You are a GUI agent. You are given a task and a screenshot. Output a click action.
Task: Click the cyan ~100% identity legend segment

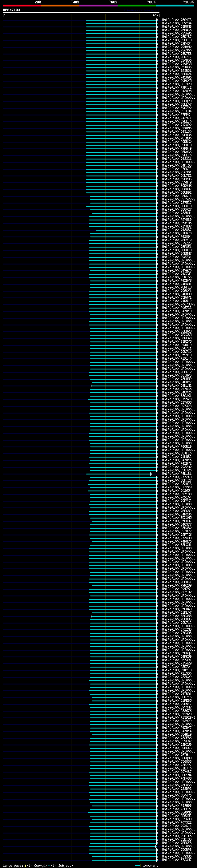[175, 6]
